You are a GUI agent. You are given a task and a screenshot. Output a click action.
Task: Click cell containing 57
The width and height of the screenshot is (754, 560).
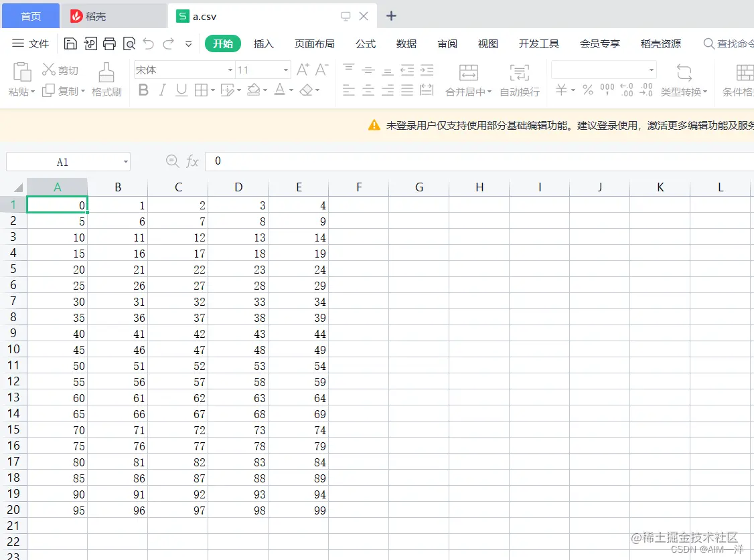point(178,382)
